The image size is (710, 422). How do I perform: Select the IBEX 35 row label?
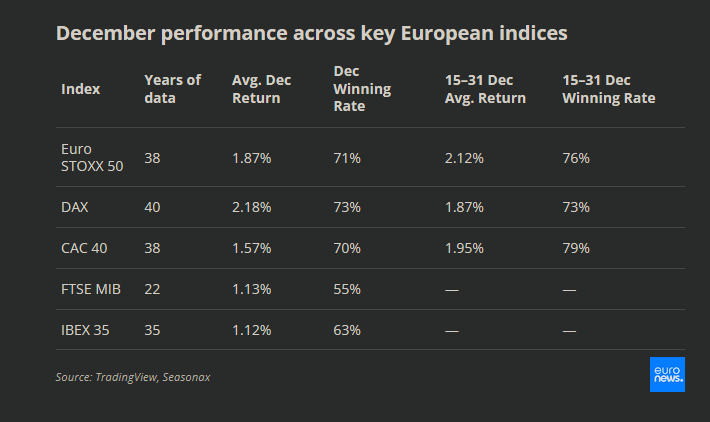point(85,330)
